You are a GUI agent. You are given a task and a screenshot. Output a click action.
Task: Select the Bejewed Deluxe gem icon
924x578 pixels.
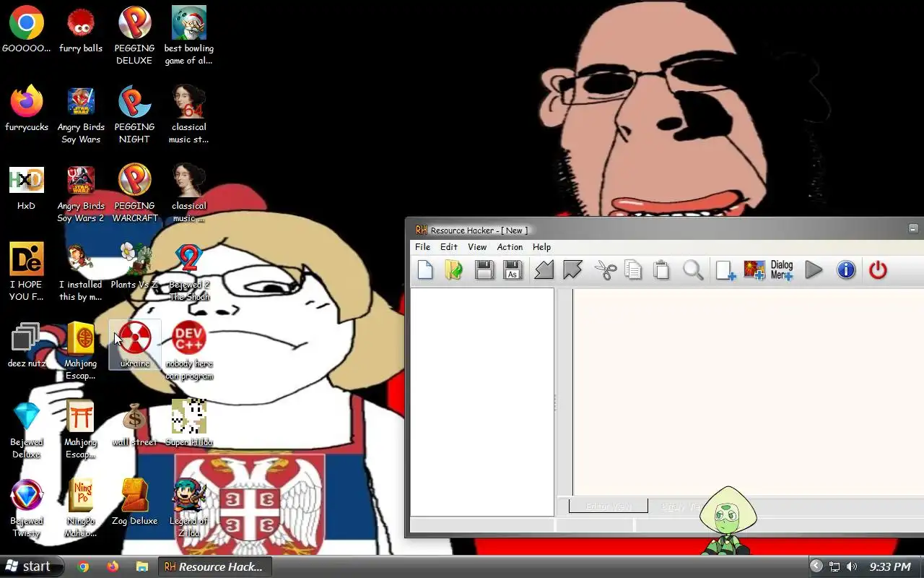coord(27,430)
